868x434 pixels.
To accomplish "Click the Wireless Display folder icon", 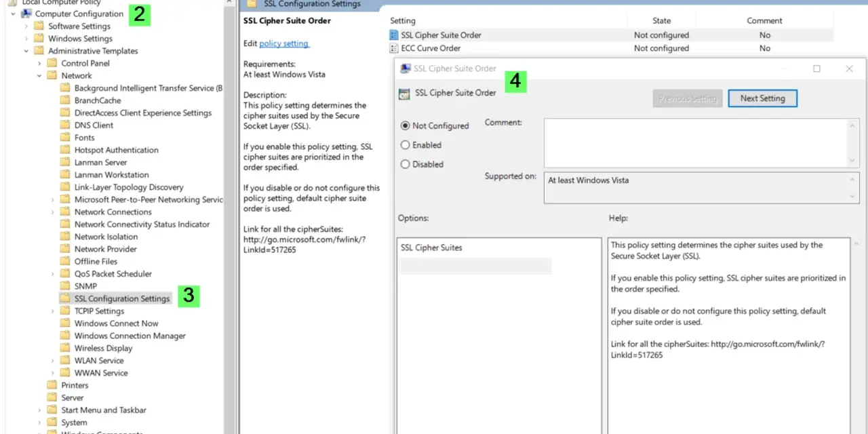I will point(65,348).
